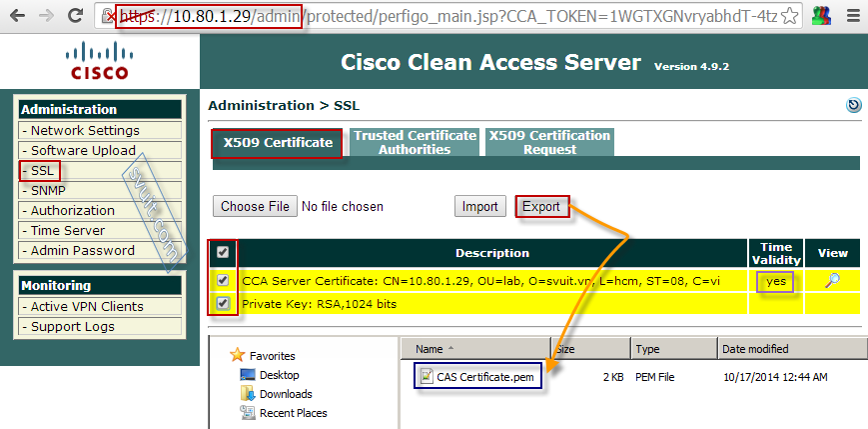Click the Downloads folder icon

pos(248,394)
